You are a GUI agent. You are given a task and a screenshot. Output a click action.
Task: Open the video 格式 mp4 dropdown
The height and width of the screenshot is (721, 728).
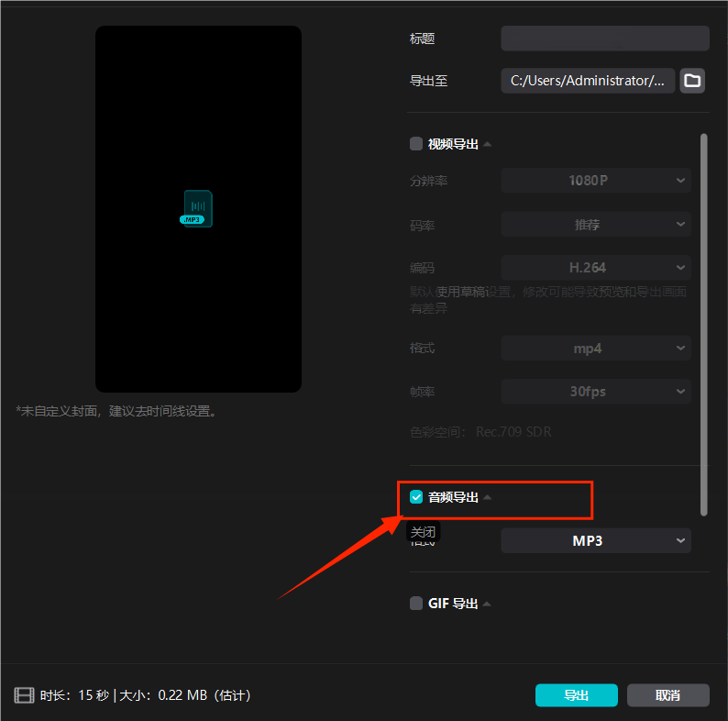point(595,349)
